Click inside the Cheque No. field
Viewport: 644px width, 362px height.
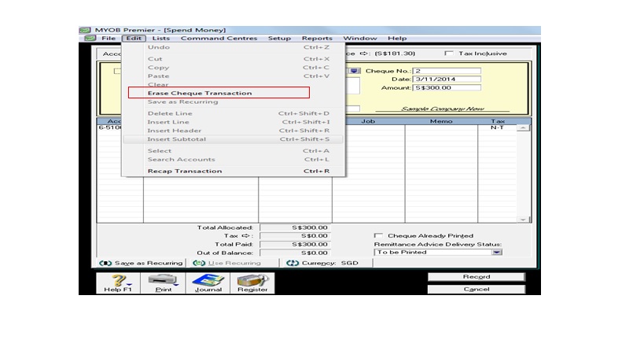click(x=447, y=71)
